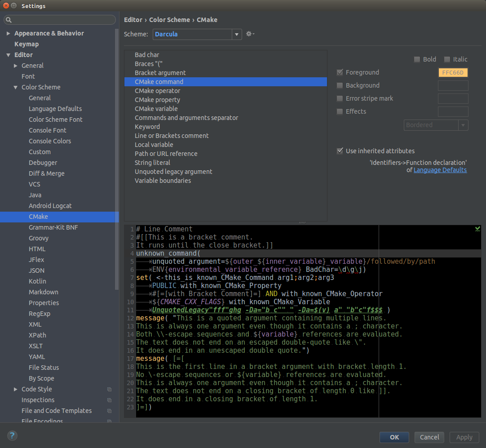Open Language Defaults settings

tap(55, 109)
